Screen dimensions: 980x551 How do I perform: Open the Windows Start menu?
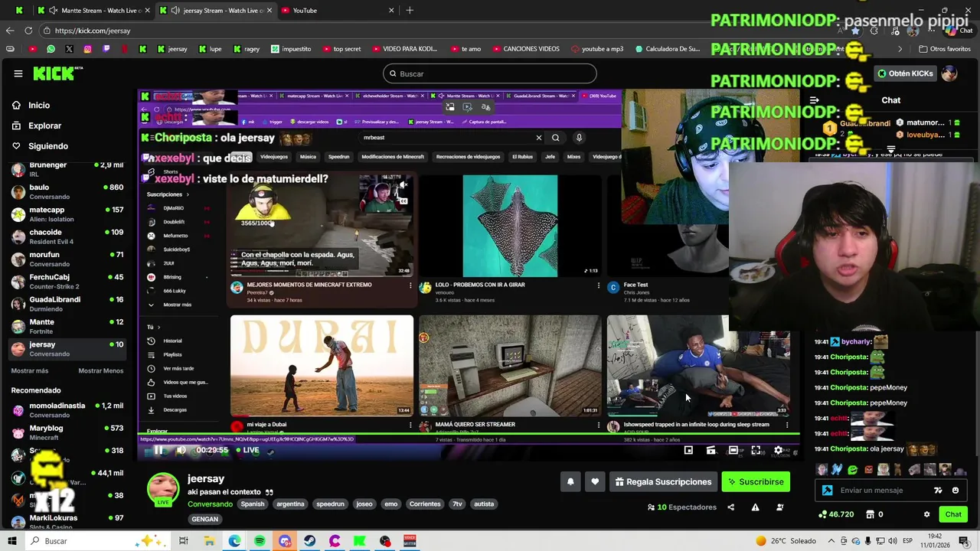pyautogui.click(x=11, y=541)
